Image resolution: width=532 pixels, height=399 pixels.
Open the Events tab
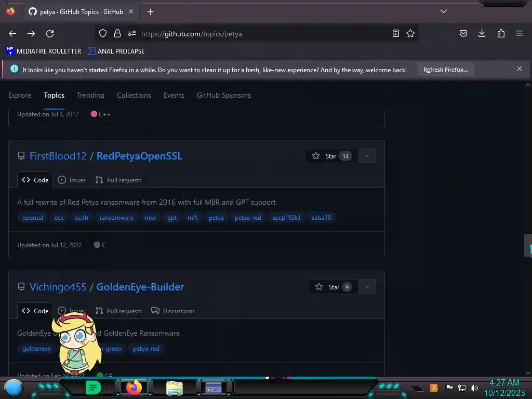pyautogui.click(x=174, y=96)
